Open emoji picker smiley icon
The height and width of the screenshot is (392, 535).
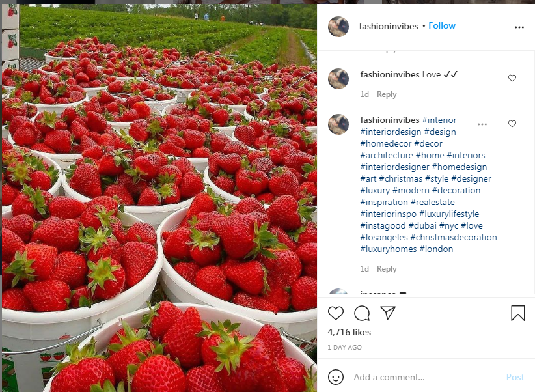click(x=335, y=377)
